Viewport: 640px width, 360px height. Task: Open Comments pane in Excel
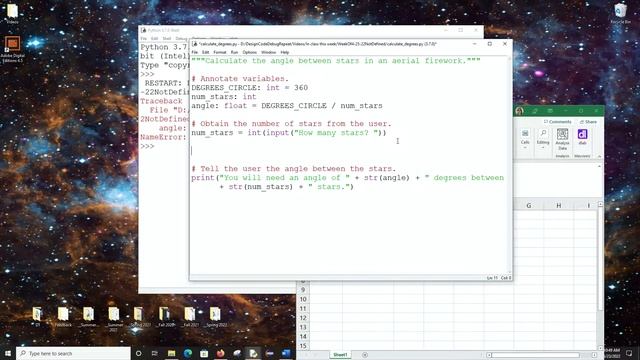coord(558,122)
